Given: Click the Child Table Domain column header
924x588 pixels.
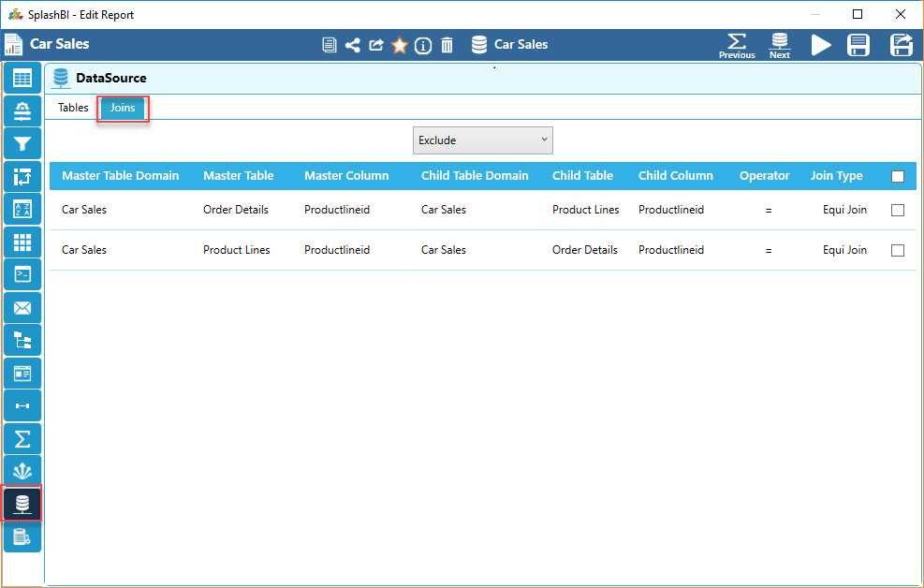Looking at the screenshot, I should [475, 176].
